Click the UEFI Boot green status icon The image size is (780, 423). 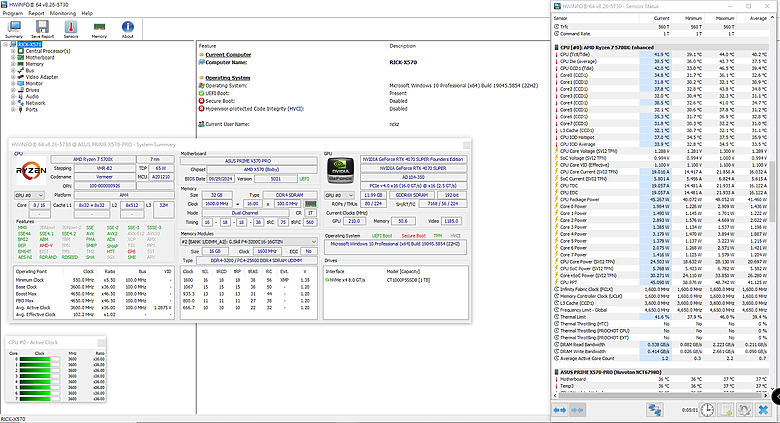[201, 93]
